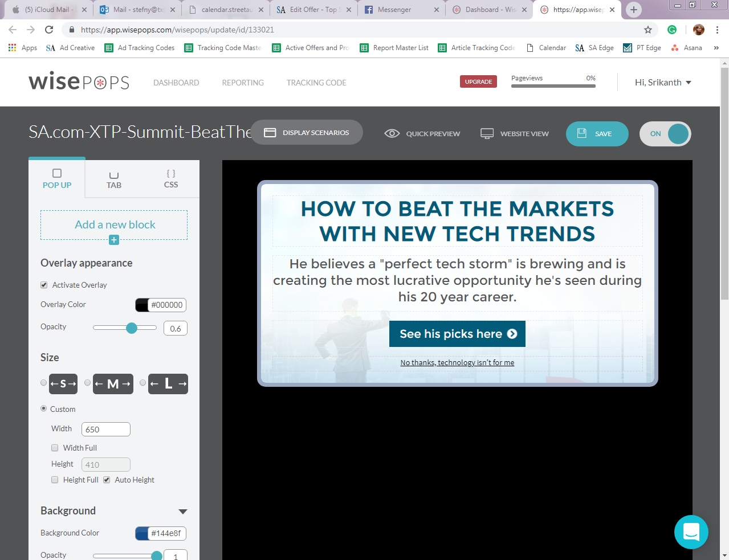Select the small size preset icon
The width and height of the screenshot is (729, 560).
[63, 384]
